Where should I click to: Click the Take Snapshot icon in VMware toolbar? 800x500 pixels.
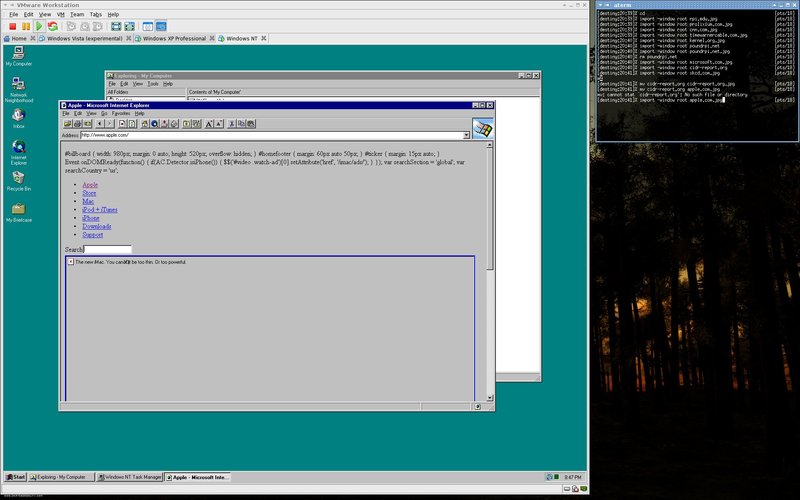tap(71, 26)
